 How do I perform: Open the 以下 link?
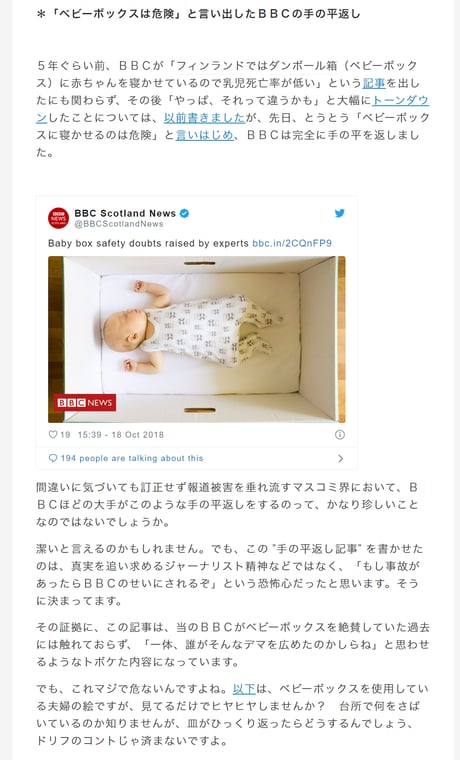(244, 689)
